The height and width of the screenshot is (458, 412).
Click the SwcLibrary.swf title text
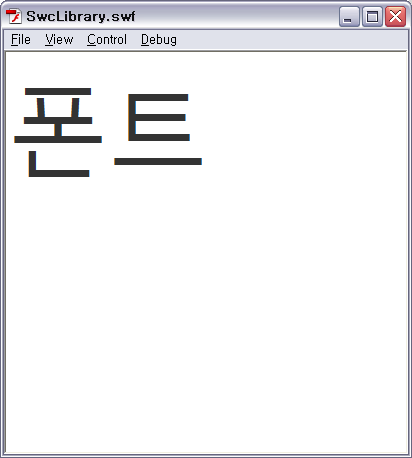point(81,16)
